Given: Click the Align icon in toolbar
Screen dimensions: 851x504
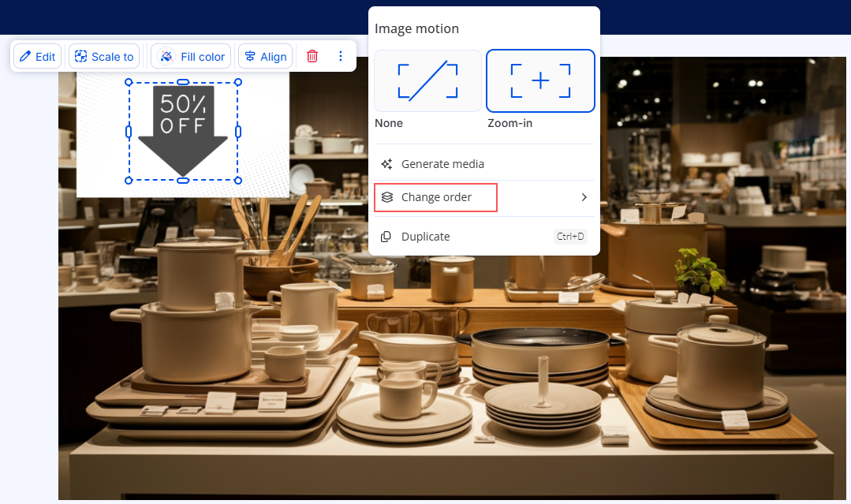Looking at the screenshot, I should pyautogui.click(x=251, y=57).
